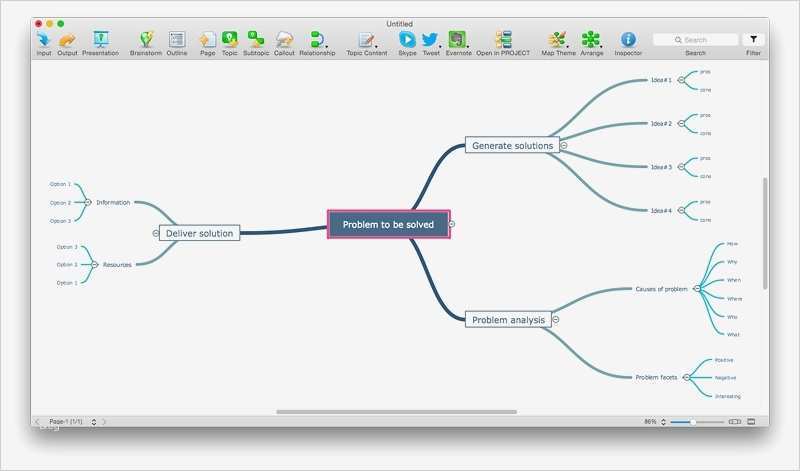Click the Relationship tool icon
800x471 pixels.
point(317,39)
